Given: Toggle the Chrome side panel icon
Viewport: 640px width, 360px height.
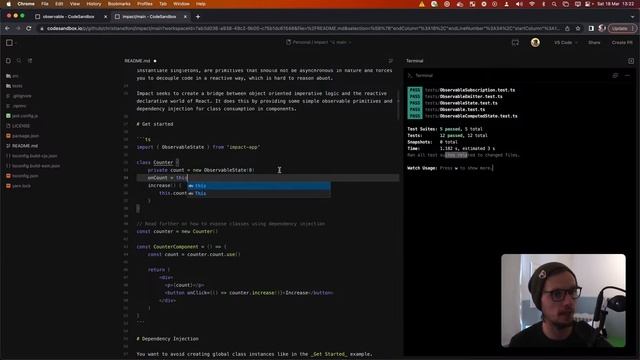Looking at the screenshot, I should [x=591, y=29].
